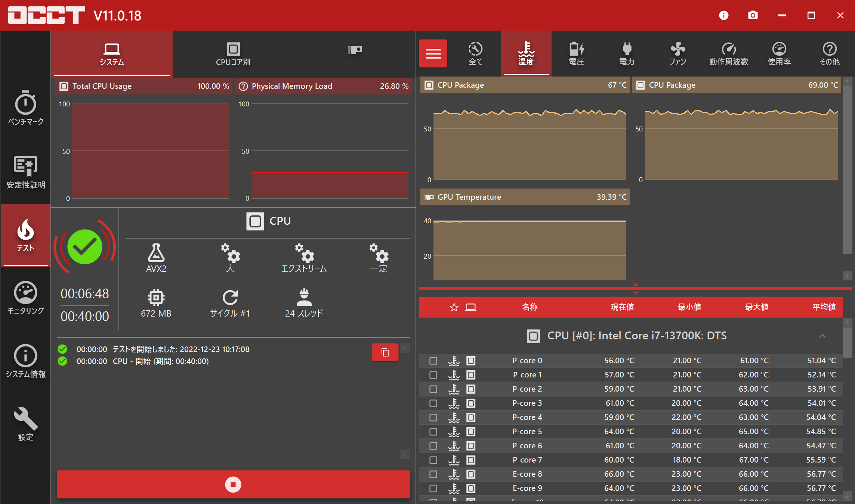Open the red hamburger menu
Viewport: 855px width, 504px height.
[433, 53]
